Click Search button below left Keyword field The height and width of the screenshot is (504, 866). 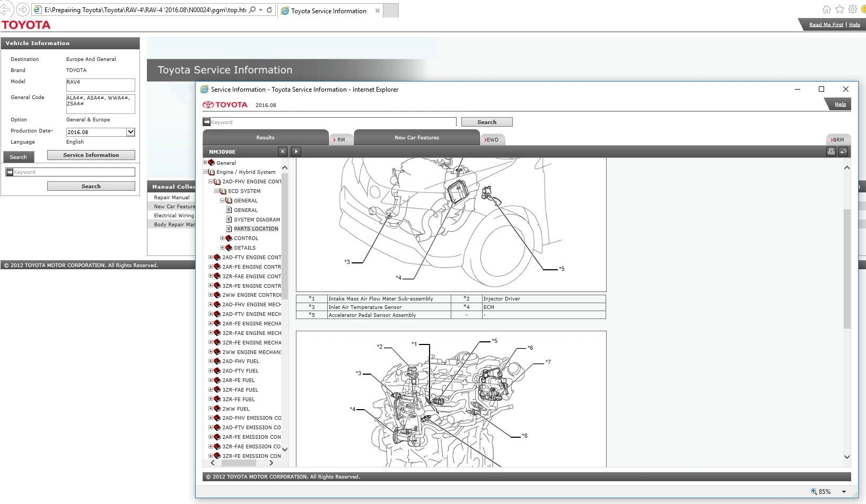91,186
